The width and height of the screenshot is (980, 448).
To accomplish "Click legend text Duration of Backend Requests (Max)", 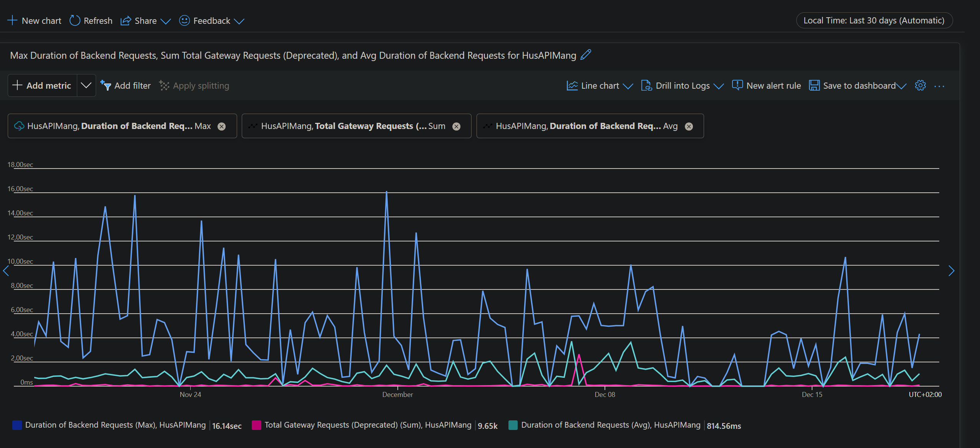I will [115, 425].
